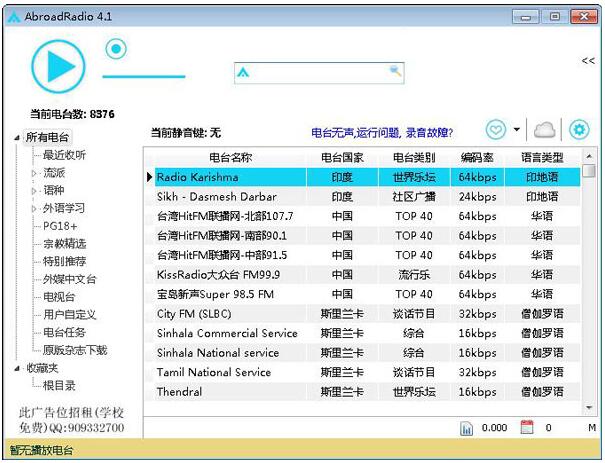The image size is (605, 463).
Task: Minimize the AbroadRadio window
Action: coord(525,17)
